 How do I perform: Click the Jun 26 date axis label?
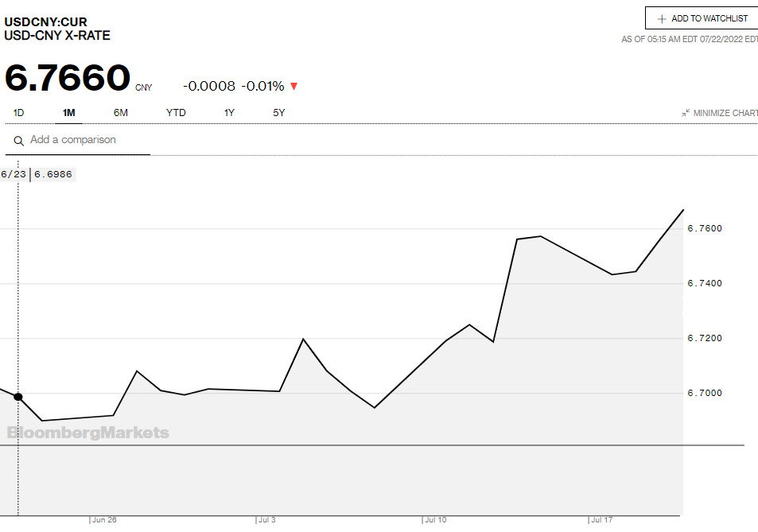coord(104,520)
